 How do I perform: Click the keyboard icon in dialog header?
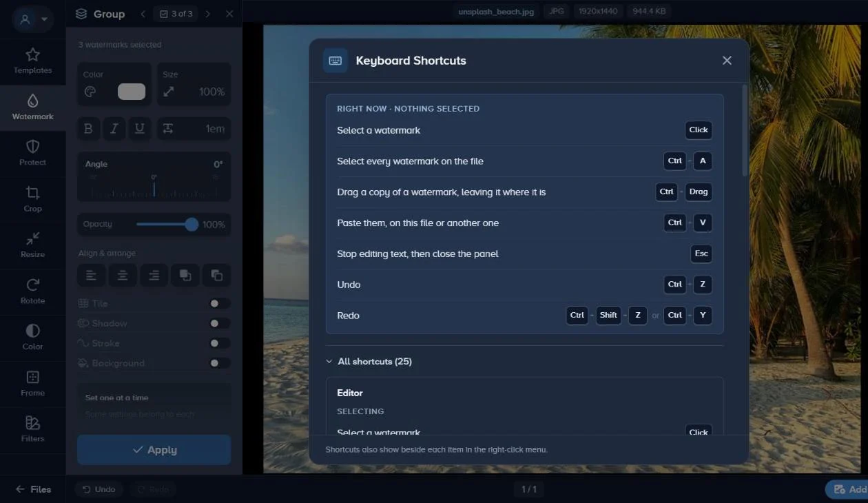[x=335, y=61]
